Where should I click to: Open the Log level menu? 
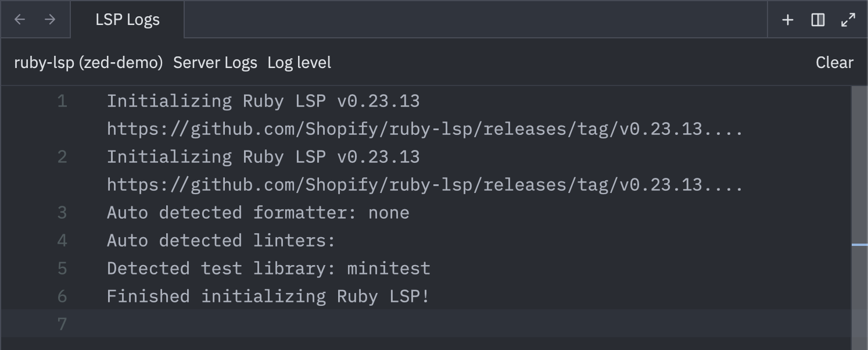click(299, 62)
